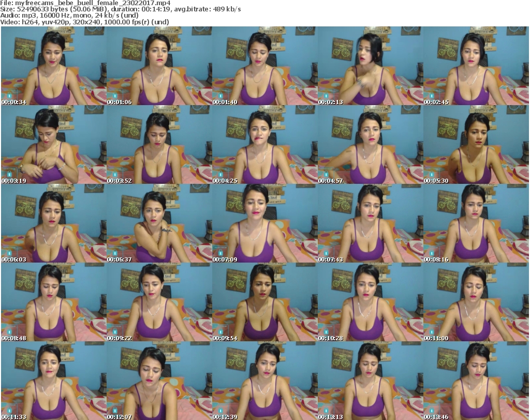Pick the 00:11:00 thumbnail
The width and height of the screenshot is (530, 420).
click(476, 302)
